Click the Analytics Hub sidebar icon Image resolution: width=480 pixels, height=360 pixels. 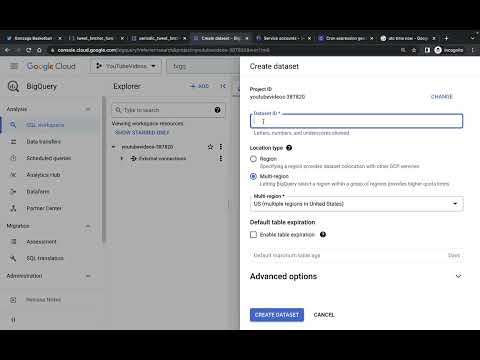pyautogui.click(x=13, y=175)
